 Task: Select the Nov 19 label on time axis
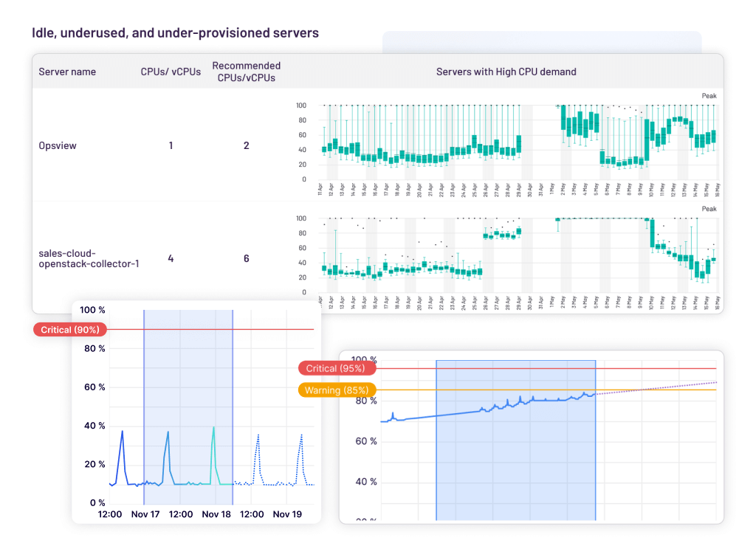click(287, 514)
